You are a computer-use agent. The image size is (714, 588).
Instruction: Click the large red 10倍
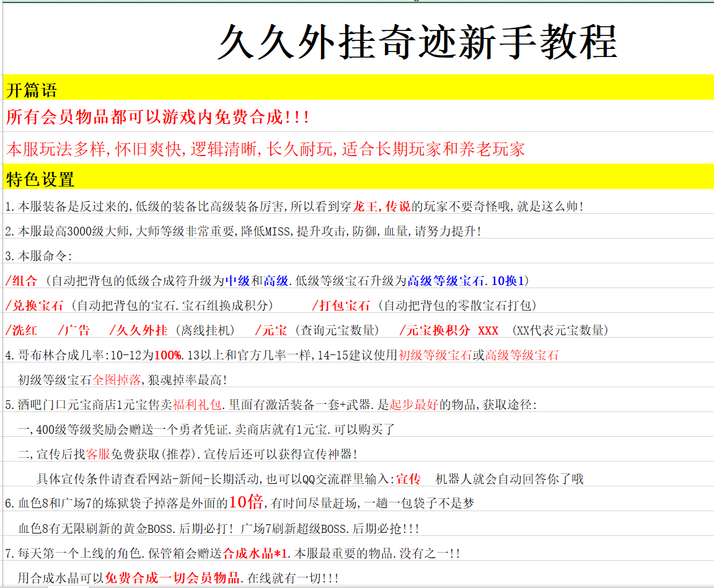(x=246, y=502)
